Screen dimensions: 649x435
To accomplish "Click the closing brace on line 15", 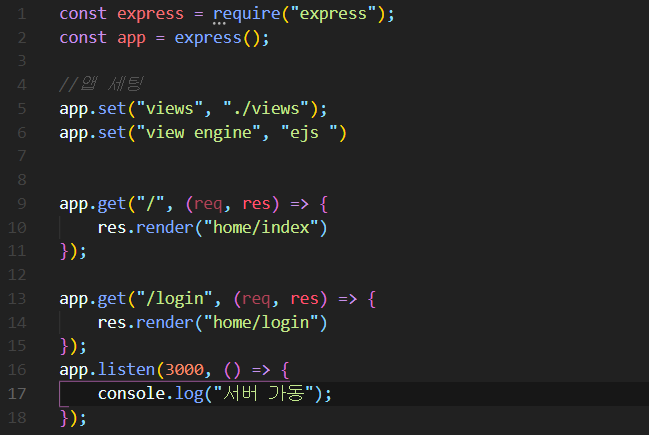I will pos(64,346).
